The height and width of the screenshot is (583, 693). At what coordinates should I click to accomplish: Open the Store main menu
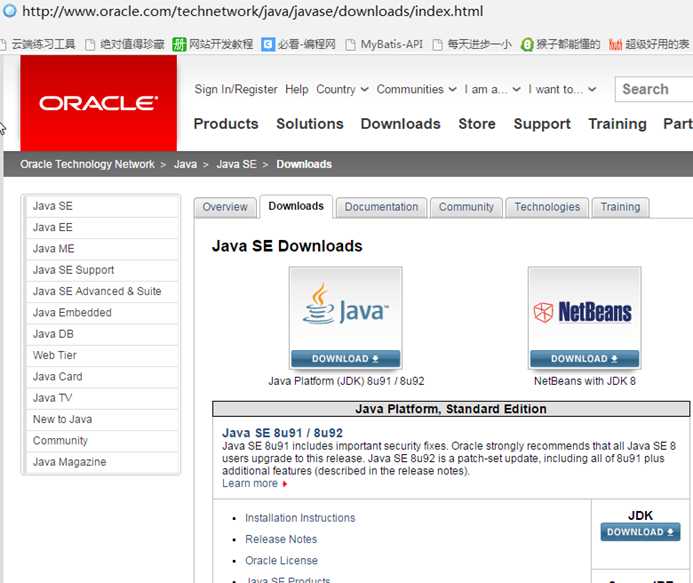tap(477, 124)
